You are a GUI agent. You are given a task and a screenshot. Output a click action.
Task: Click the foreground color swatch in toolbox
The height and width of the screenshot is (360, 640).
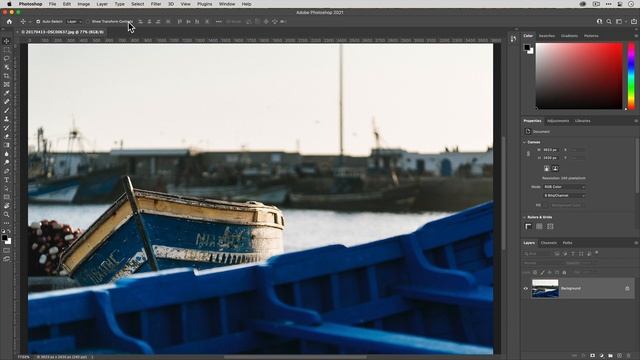point(4,238)
